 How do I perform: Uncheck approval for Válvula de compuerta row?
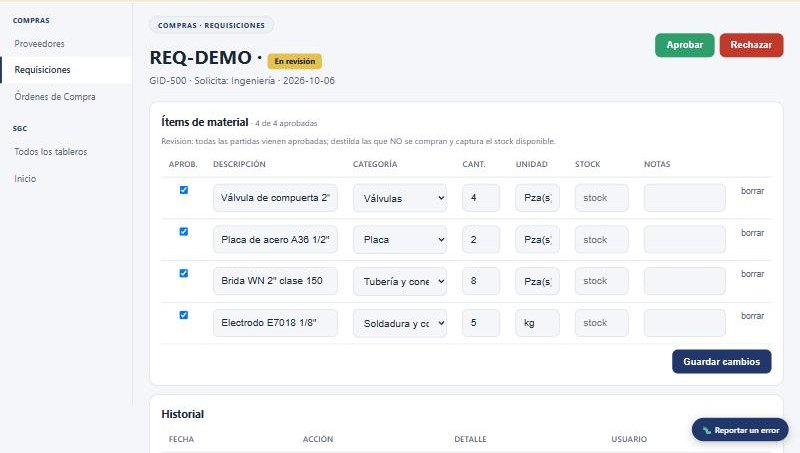point(184,190)
